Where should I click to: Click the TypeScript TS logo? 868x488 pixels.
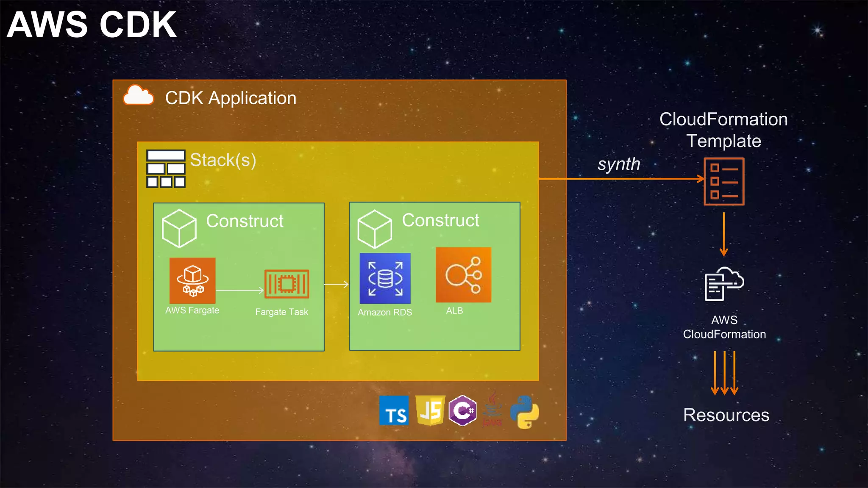pyautogui.click(x=394, y=410)
